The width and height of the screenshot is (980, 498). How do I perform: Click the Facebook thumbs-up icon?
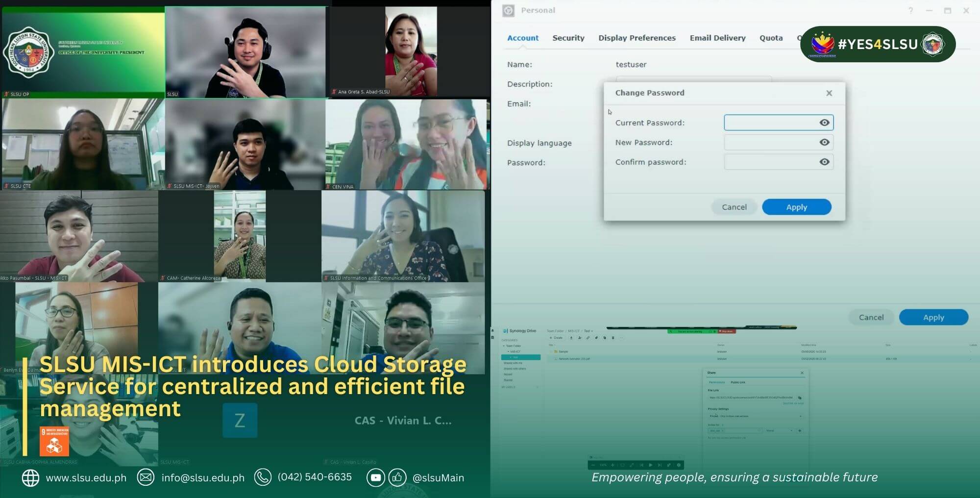397,477
